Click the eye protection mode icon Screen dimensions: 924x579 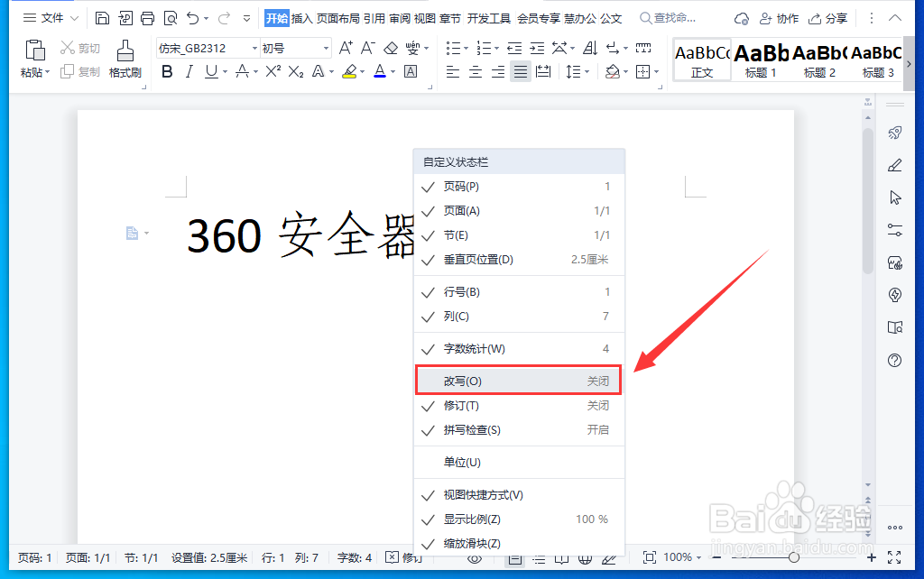point(475,558)
